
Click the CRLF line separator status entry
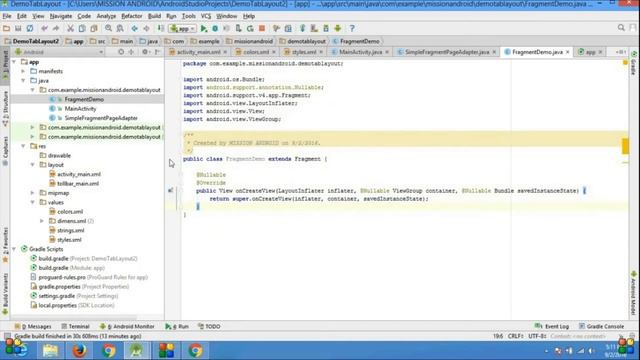[516, 336]
